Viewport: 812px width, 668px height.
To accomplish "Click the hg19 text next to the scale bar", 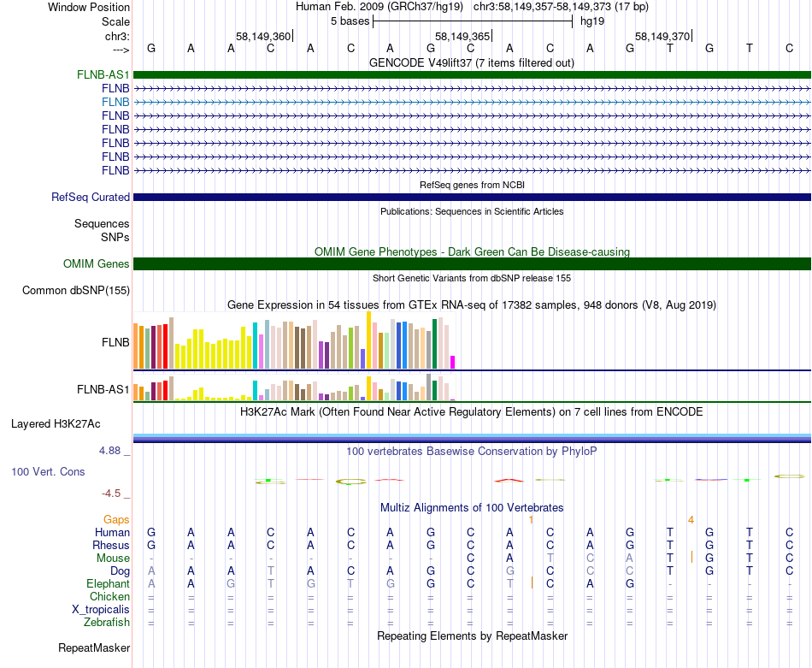I will [x=592, y=21].
